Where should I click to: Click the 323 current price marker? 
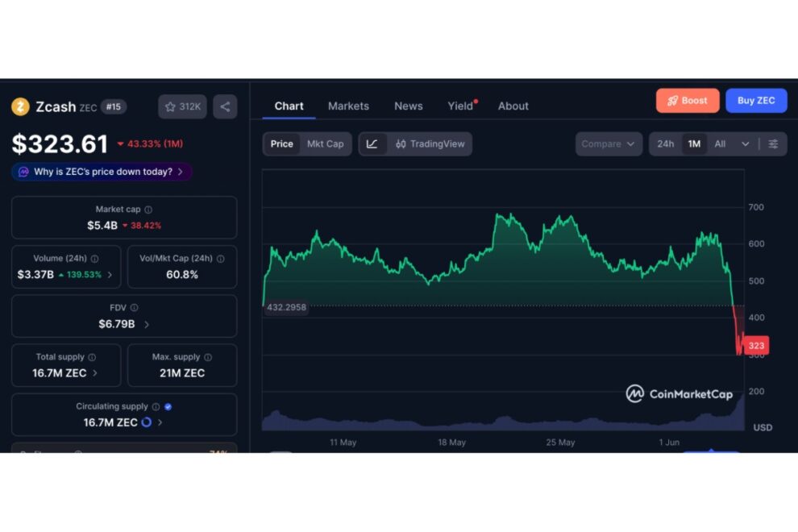[x=756, y=345]
